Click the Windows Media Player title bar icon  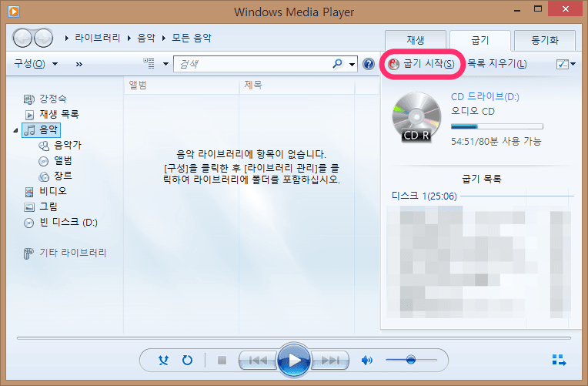click(x=14, y=12)
